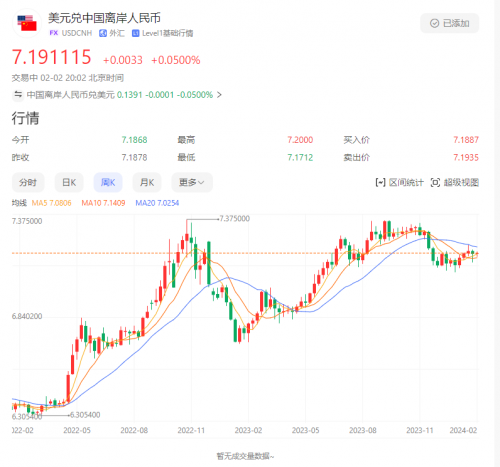The width and height of the screenshot is (500, 467).
Task: Click the 卖出价 value 7.1935
Action: [x=466, y=158]
